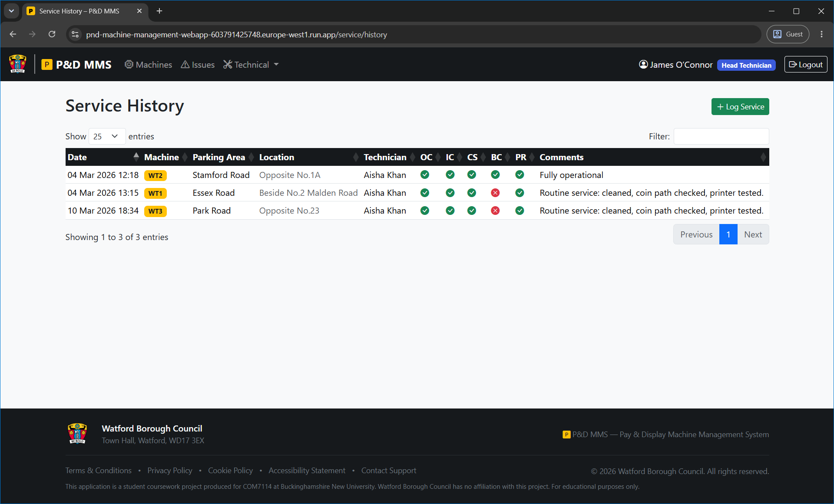This screenshot has height=504, width=834.
Task: Click the Head Technician badge
Action: [746, 65]
